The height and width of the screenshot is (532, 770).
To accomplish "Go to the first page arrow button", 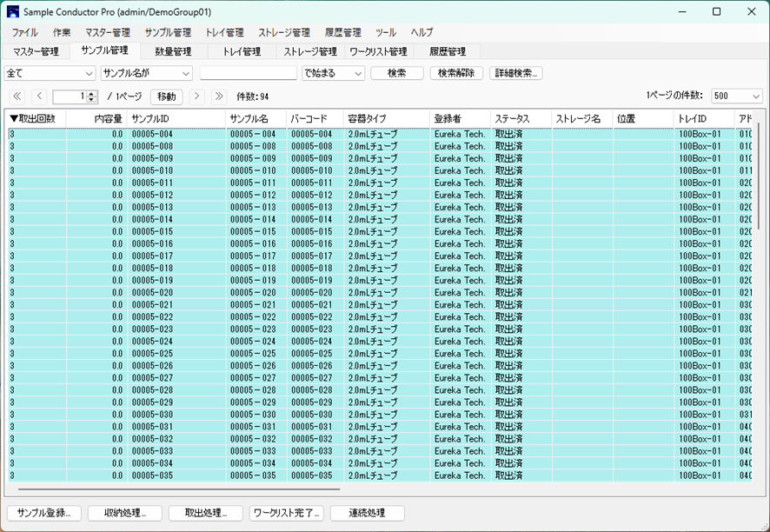I will pos(17,96).
